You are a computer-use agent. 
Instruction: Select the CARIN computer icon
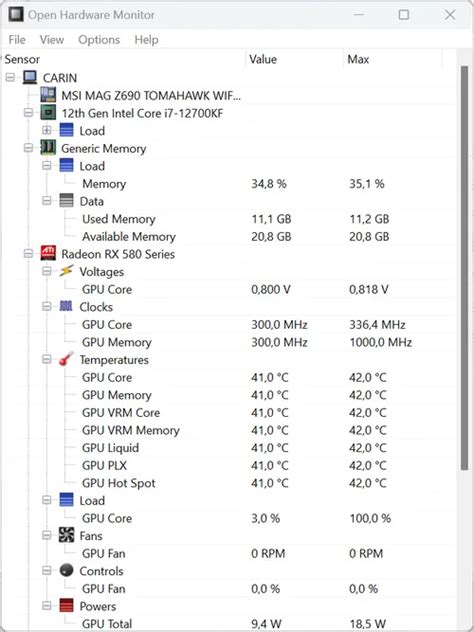click(x=30, y=77)
